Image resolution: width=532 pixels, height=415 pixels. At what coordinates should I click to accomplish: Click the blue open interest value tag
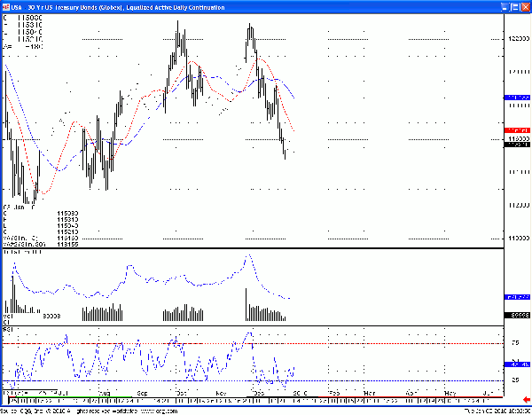516,297
